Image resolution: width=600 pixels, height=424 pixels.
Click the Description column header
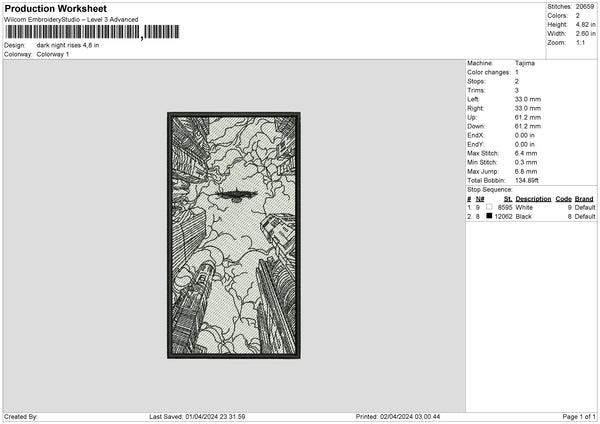[x=533, y=199]
